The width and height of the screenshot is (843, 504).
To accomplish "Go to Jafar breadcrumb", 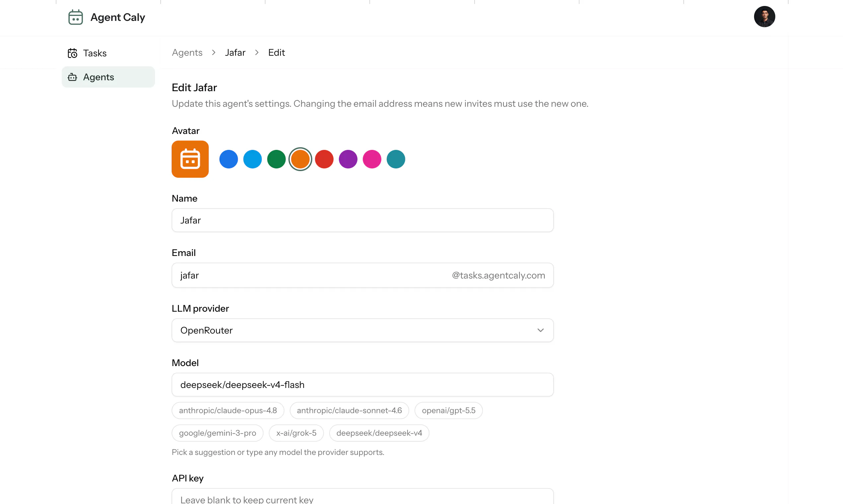I will [235, 53].
